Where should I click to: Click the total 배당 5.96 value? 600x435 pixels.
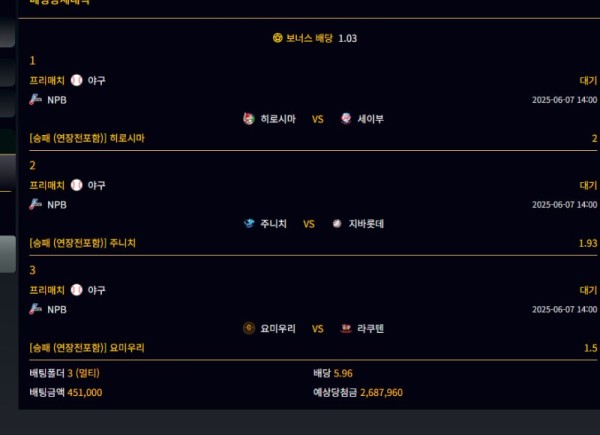(344, 373)
